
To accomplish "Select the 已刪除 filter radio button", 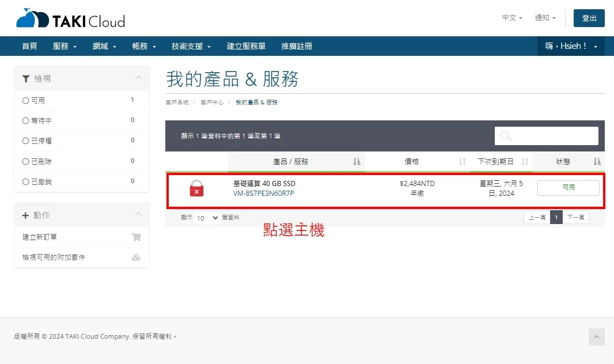I will [x=25, y=161].
